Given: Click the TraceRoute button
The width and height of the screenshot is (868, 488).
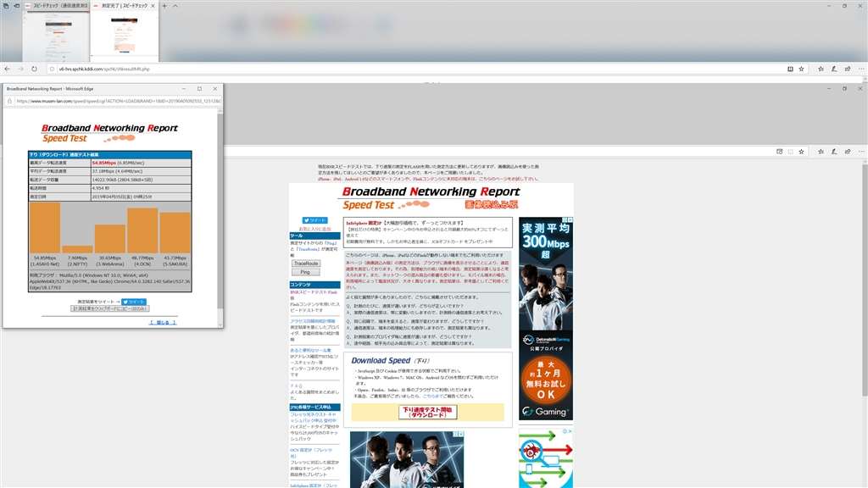Looking at the screenshot, I should tap(305, 263).
